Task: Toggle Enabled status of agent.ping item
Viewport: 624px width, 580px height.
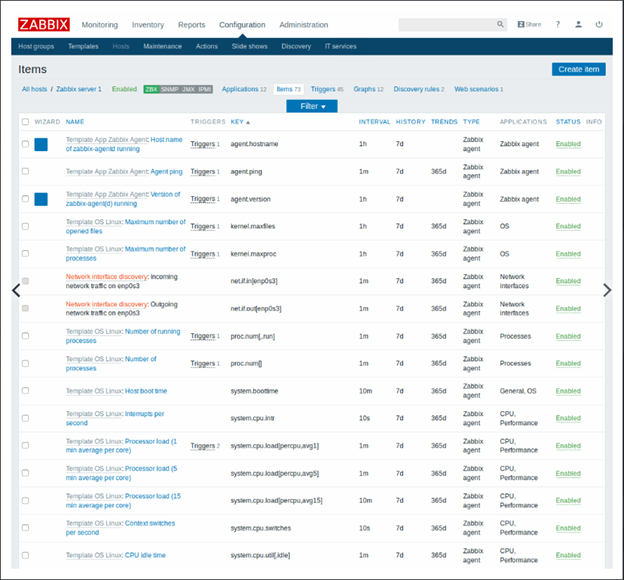Action: pyautogui.click(x=568, y=172)
